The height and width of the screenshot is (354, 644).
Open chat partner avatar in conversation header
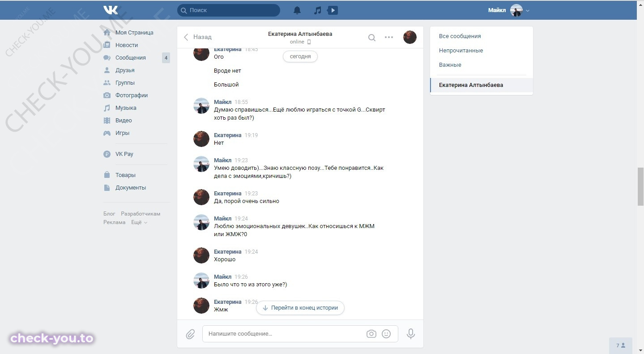[x=410, y=37]
